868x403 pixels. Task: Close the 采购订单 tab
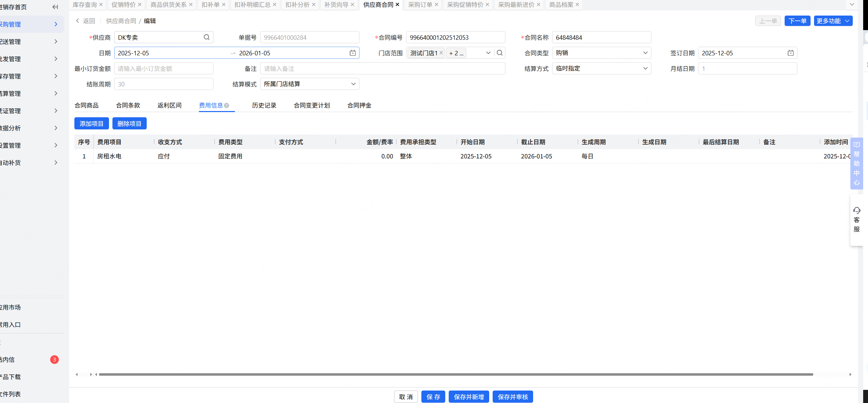[437, 4]
